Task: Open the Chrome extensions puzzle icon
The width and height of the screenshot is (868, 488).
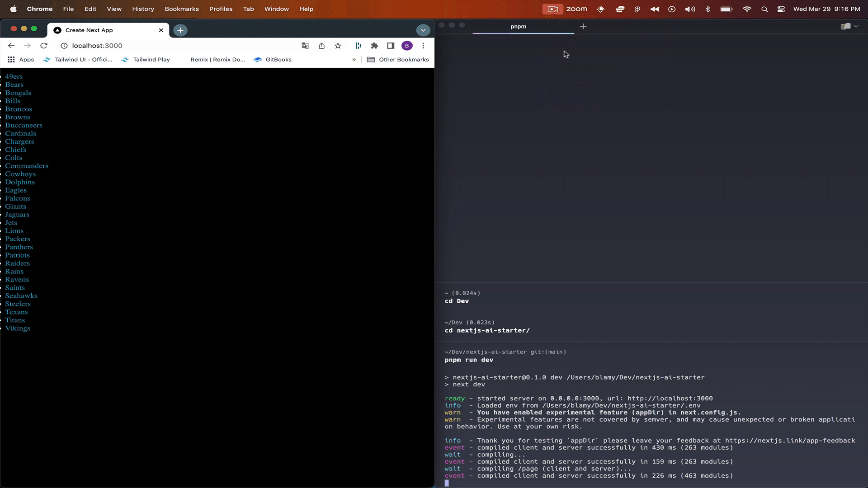Action: 374,46
